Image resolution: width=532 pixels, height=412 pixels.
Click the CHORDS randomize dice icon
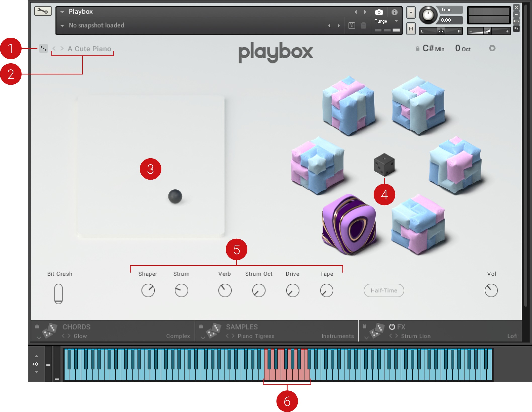coord(49,331)
